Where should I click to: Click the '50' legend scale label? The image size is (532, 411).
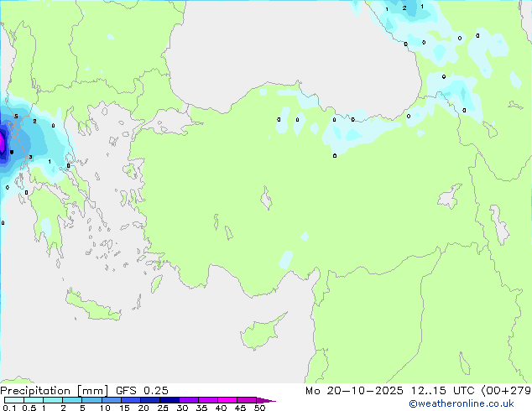coord(260,408)
